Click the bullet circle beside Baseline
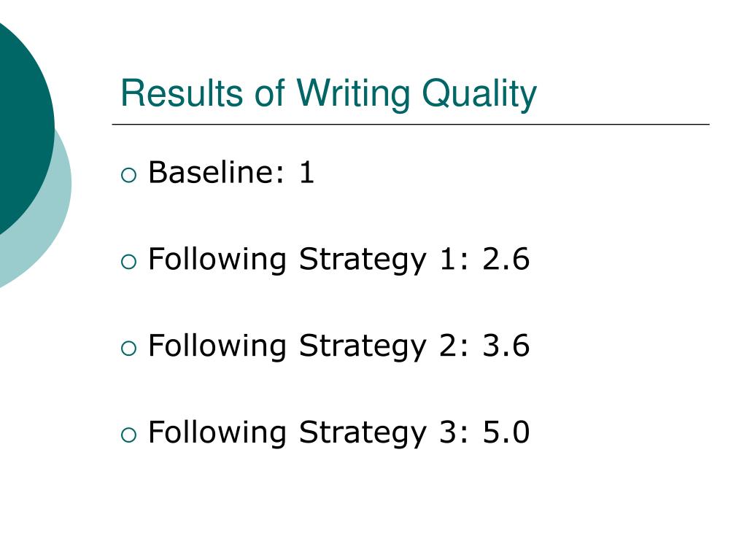The width and height of the screenshot is (747, 560). 128,175
